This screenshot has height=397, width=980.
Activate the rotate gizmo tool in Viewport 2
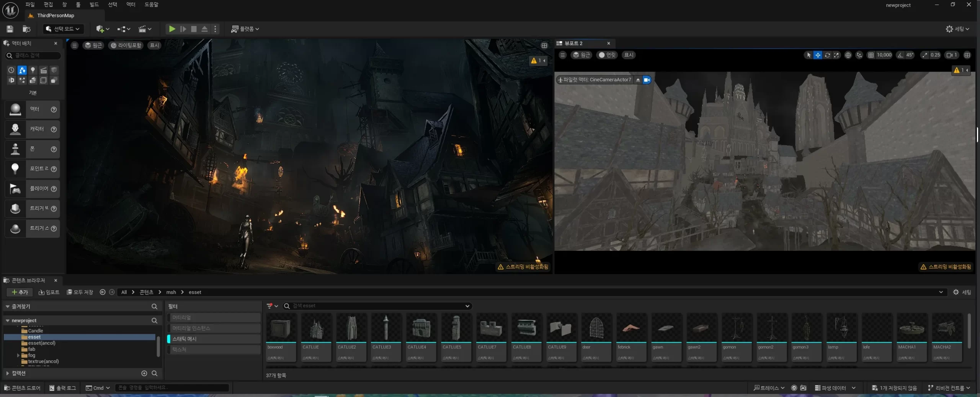coord(827,55)
